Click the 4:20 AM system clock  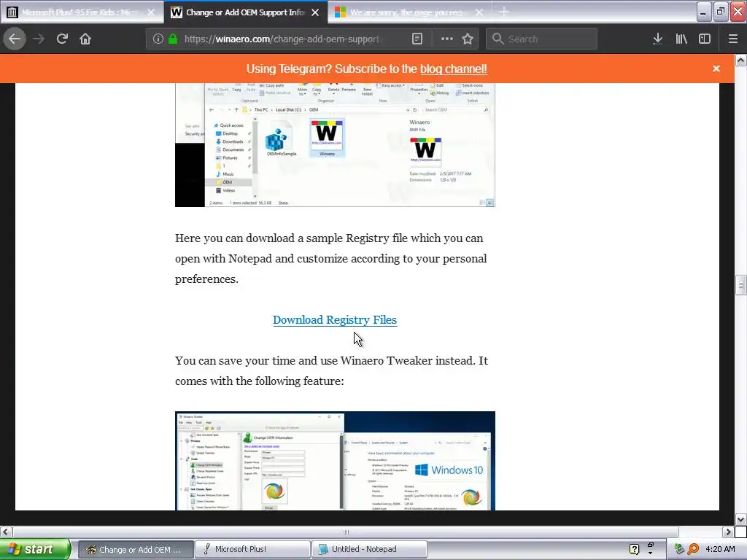coord(720,550)
